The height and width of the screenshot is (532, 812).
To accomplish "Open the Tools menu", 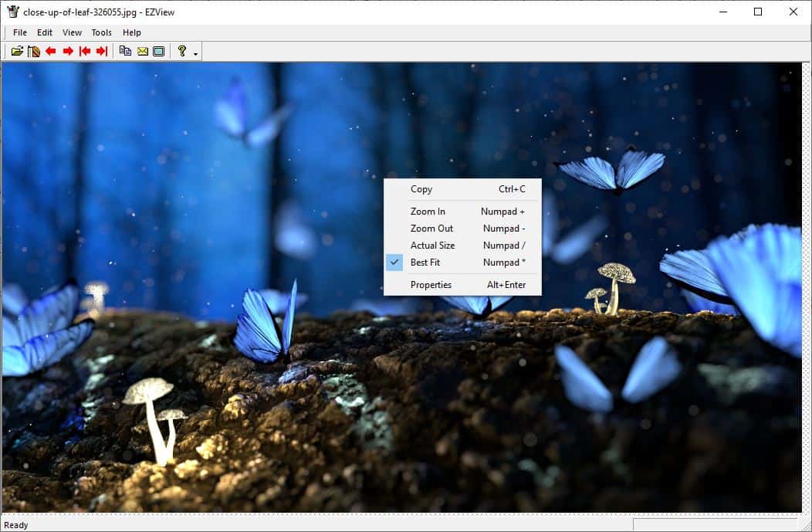I will pyautogui.click(x=101, y=32).
